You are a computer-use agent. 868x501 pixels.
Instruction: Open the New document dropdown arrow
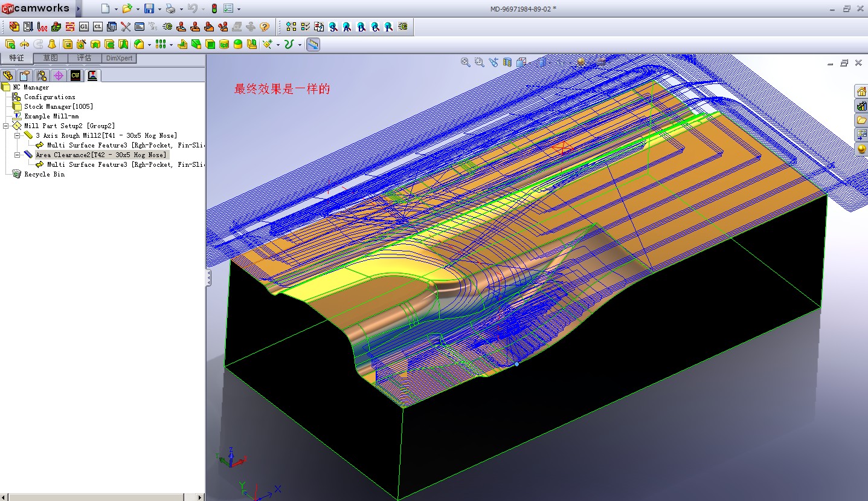coord(115,9)
